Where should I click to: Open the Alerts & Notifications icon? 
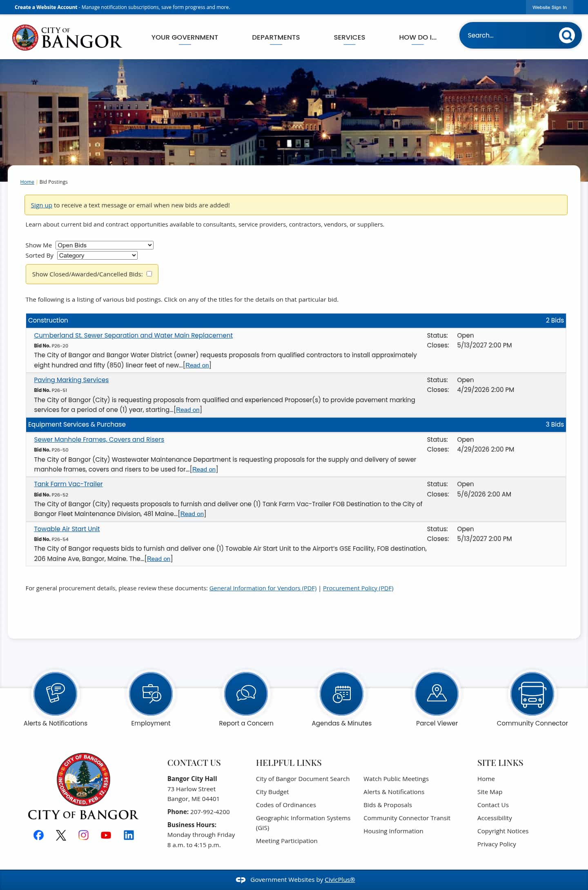click(x=55, y=693)
